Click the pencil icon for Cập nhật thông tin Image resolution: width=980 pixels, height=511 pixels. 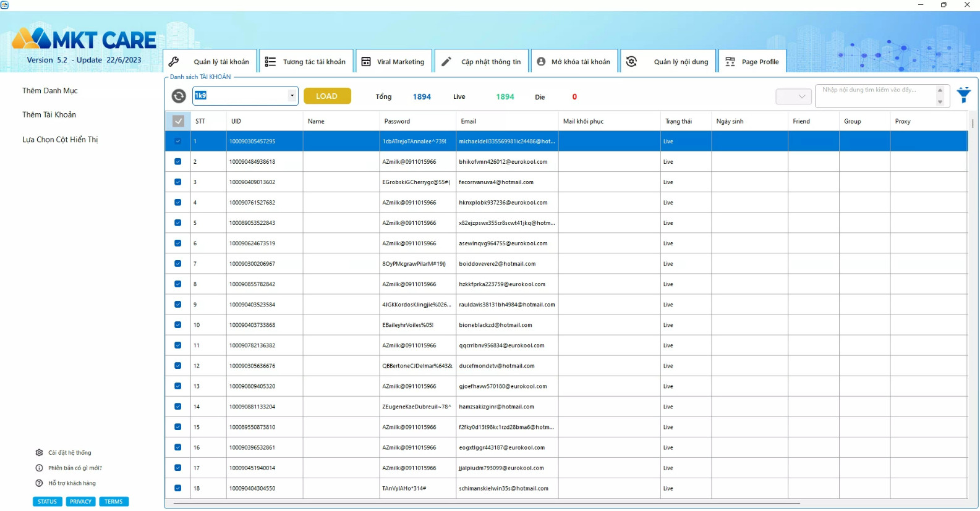(x=446, y=61)
